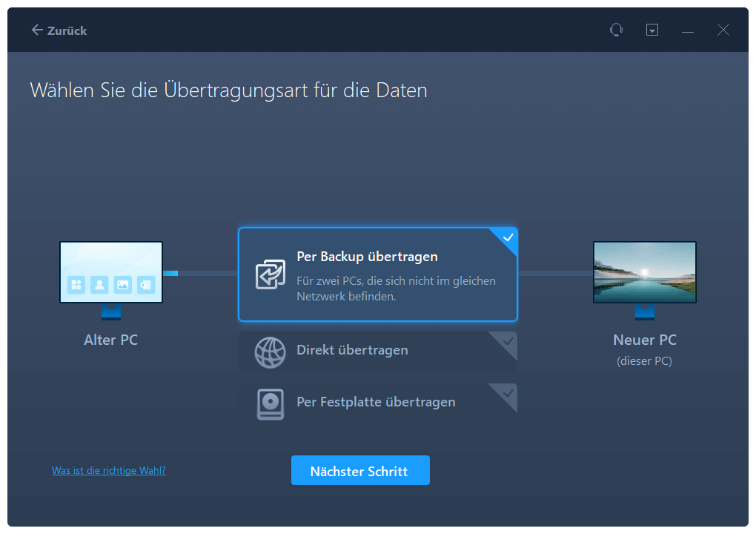
Task: Open 'Was ist die richtige Wahl?' link
Action: [108, 470]
